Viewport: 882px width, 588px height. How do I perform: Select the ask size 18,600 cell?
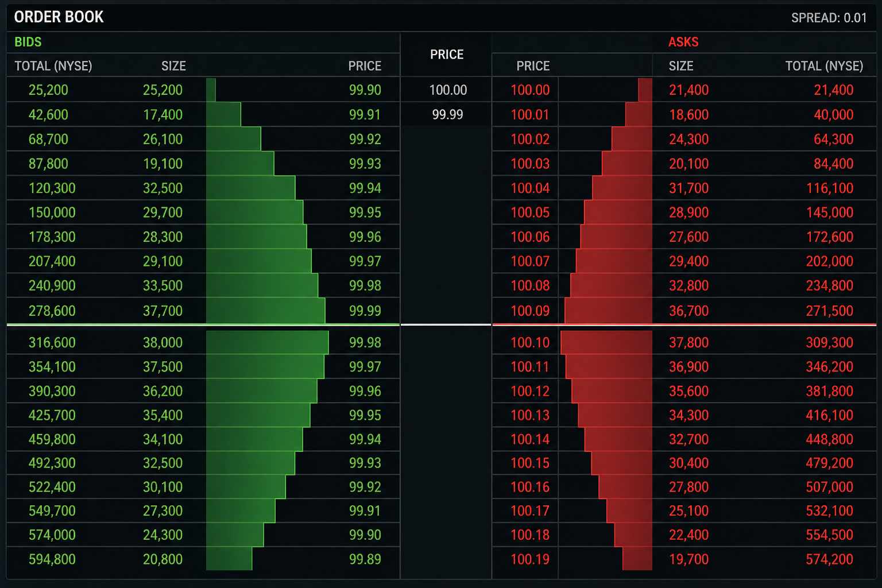(x=688, y=115)
